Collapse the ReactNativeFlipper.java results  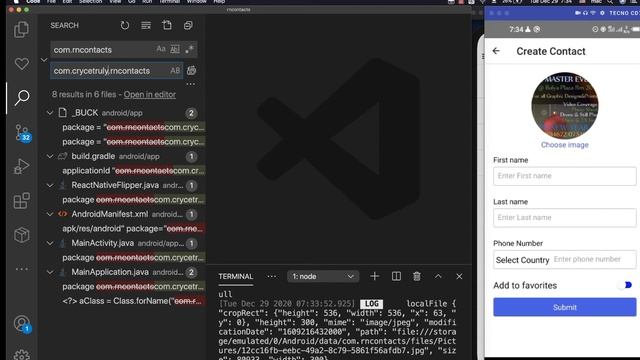point(49,185)
